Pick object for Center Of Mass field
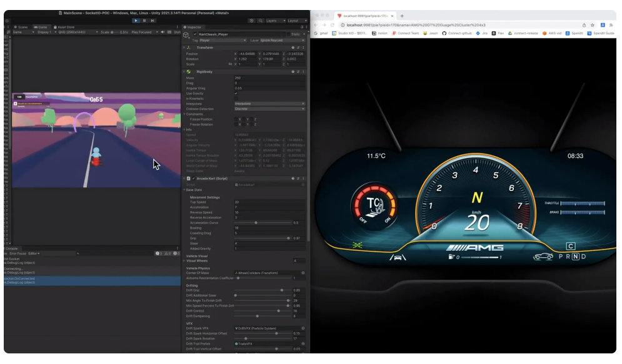The image size is (622, 364). (303, 273)
